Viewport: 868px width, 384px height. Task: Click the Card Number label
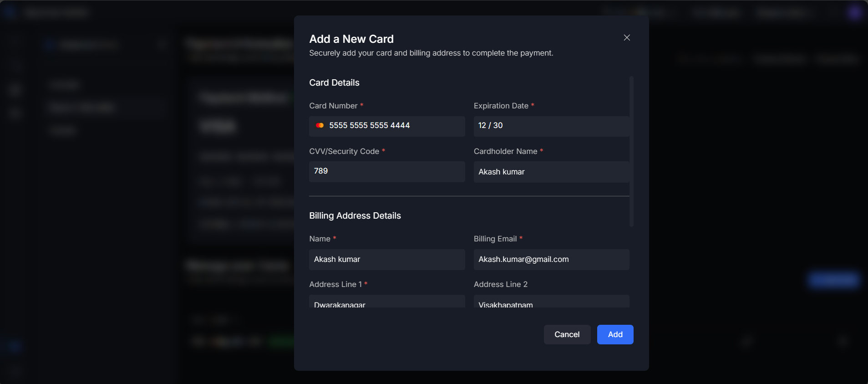tap(333, 106)
